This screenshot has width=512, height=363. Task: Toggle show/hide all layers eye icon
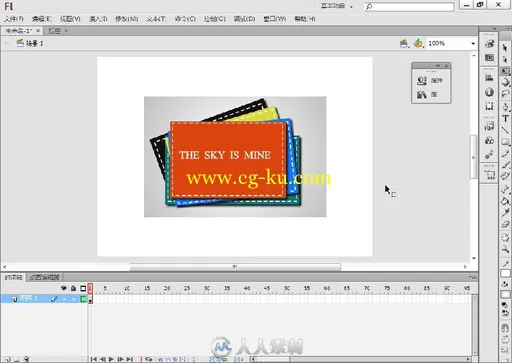[x=64, y=288]
